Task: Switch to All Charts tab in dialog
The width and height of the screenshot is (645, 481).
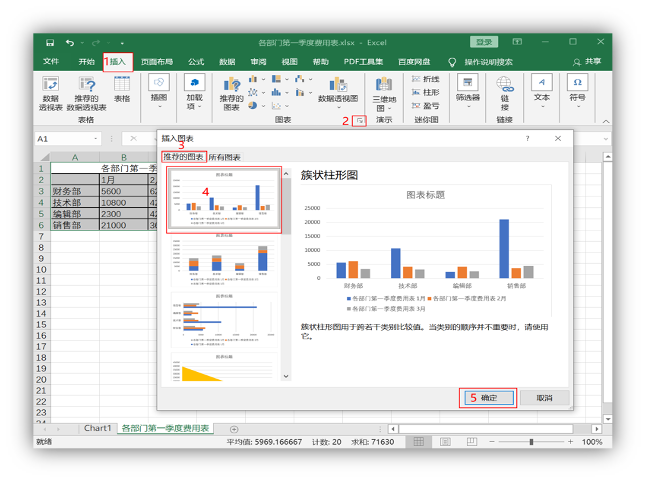Action: click(224, 157)
